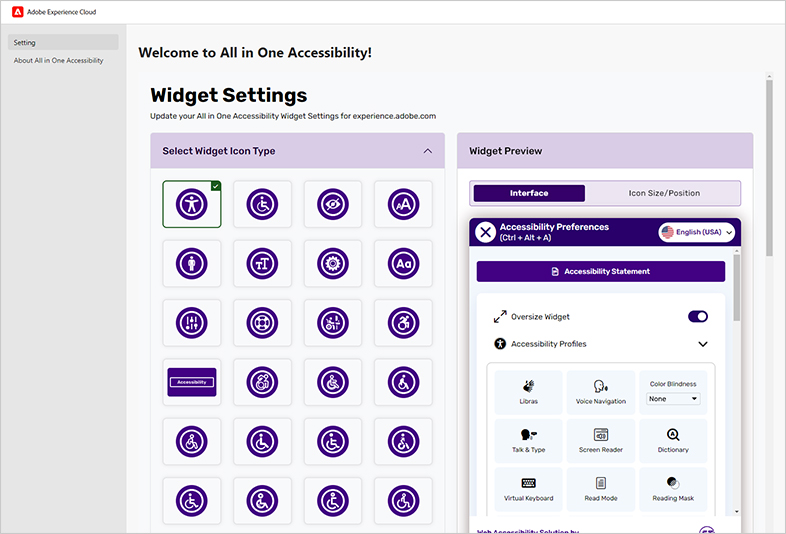786x534 pixels.
Task: Click the Color Blindness label
Action: pyautogui.click(x=673, y=384)
